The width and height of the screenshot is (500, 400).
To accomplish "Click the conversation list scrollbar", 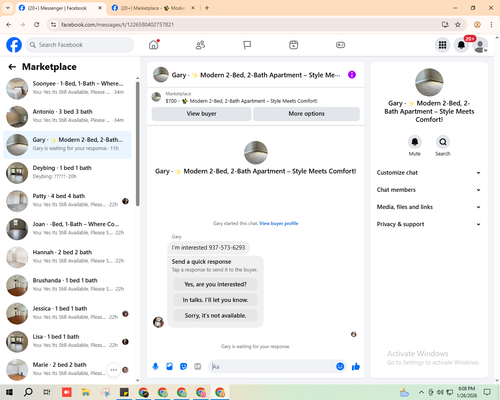I will 138,144.
